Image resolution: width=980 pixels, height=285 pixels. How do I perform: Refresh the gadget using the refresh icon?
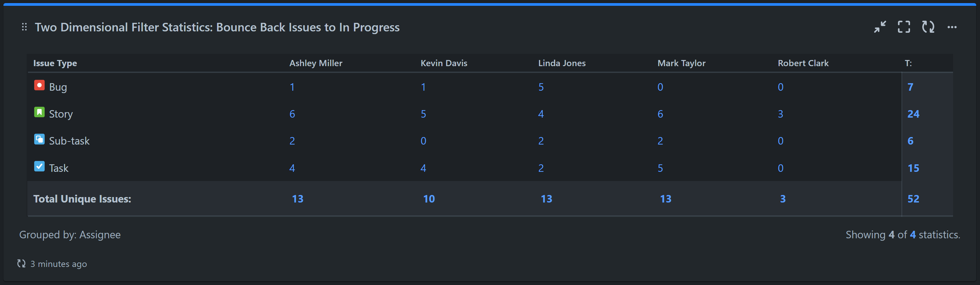(928, 27)
